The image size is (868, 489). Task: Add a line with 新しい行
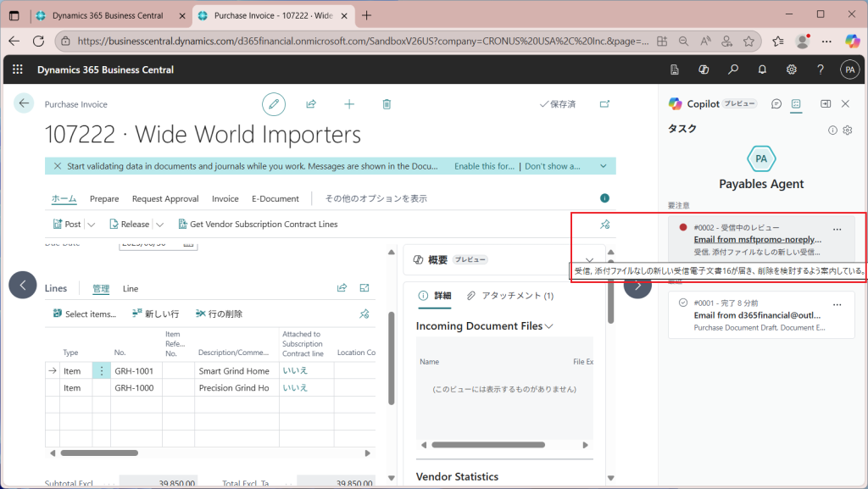click(x=156, y=314)
